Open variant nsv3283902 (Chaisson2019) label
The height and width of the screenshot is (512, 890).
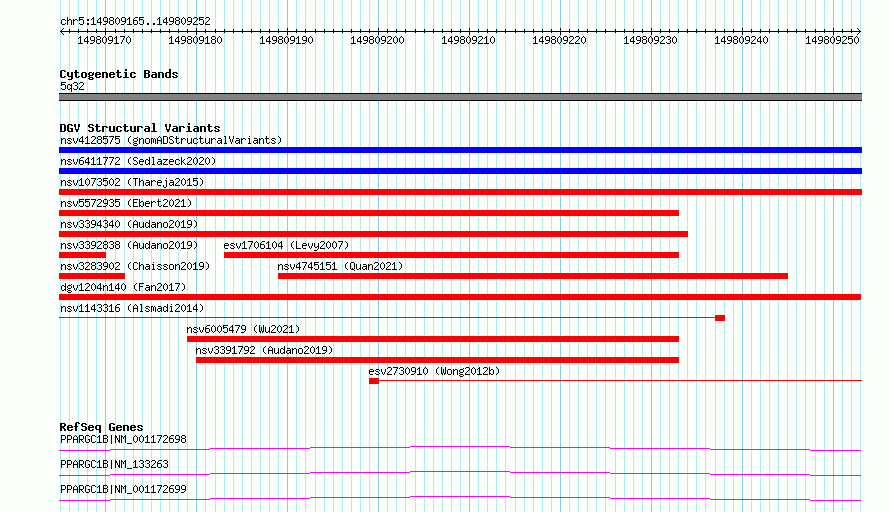tap(135, 266)
